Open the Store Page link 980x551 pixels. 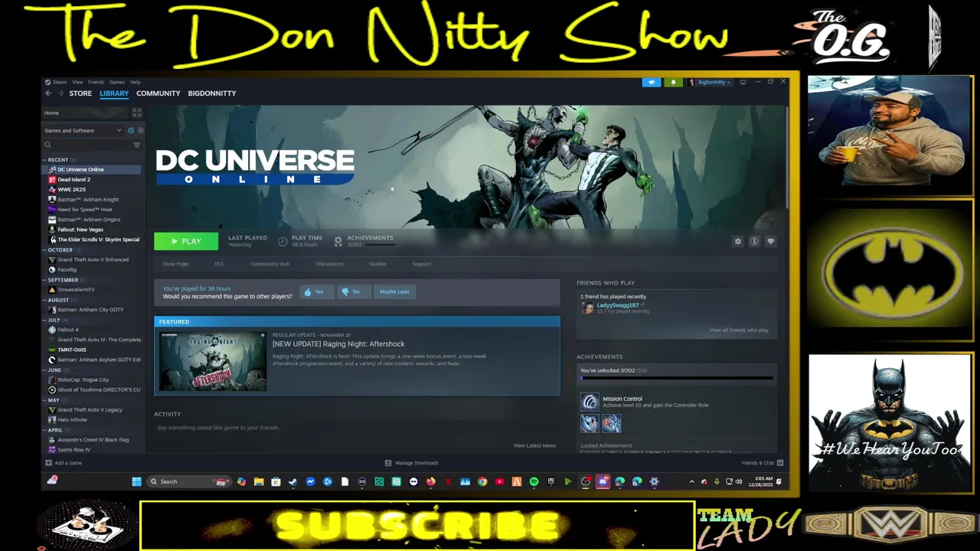(175, 264)
